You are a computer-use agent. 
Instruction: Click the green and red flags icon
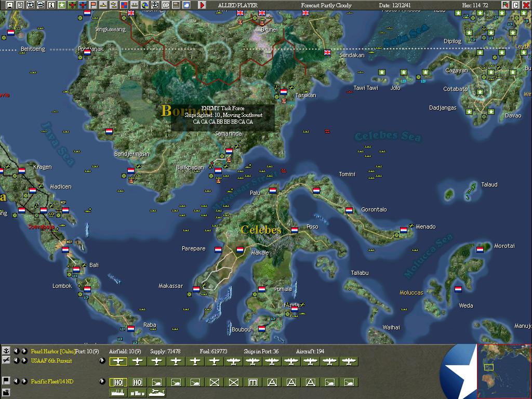505,5
